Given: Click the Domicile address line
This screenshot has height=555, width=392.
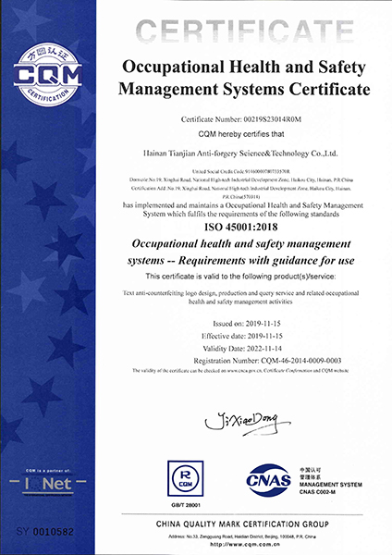Looking at the screenshot, I should 241,179.
